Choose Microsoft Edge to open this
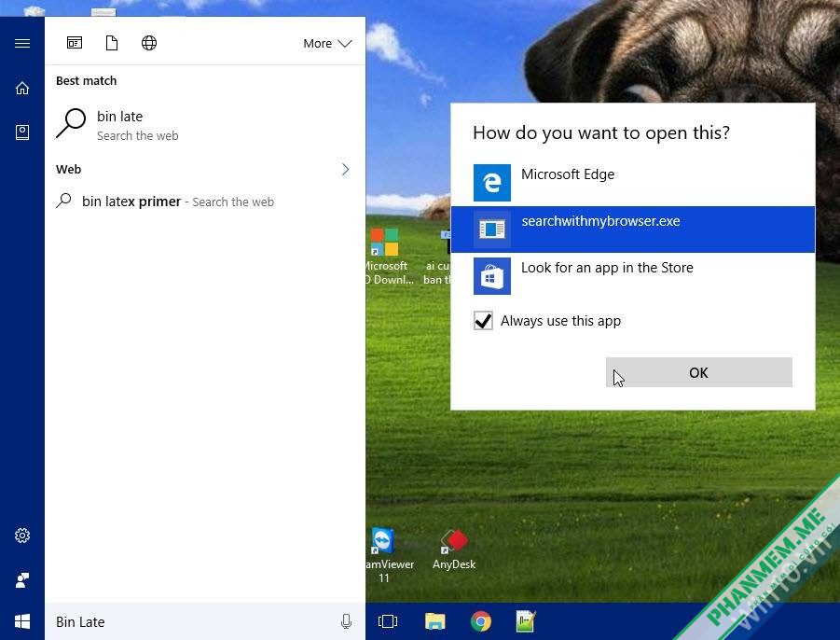This screenshot has width=840, height=640. pyautogui.click(x=633, y=183)
